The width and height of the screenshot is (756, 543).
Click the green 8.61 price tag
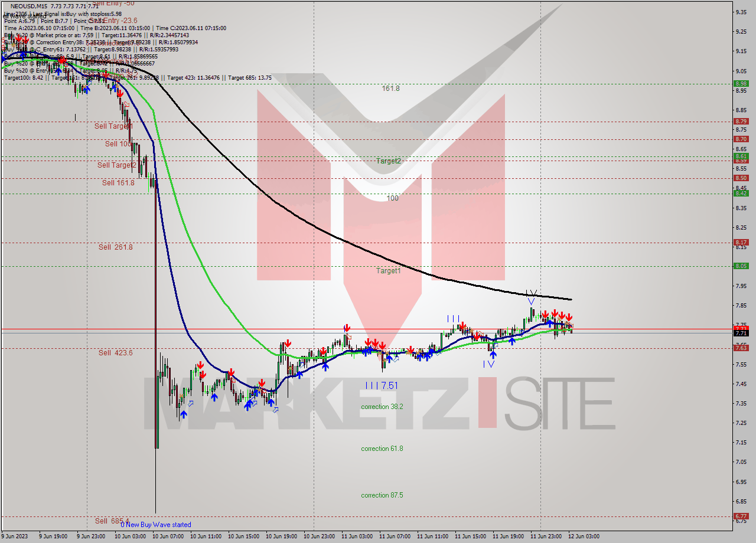tap(741, 156)
